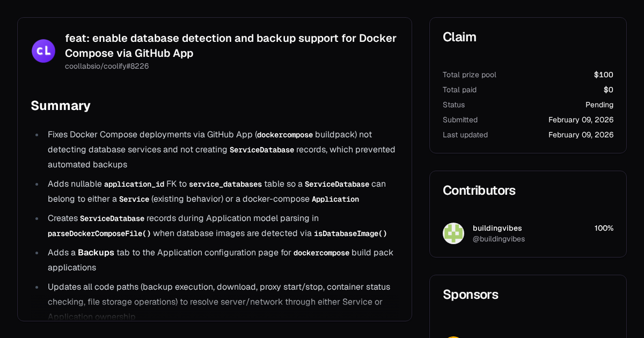Click the parseDockerComposeFile() inline code
The image size is (644, 338).
tap(99, 233)
